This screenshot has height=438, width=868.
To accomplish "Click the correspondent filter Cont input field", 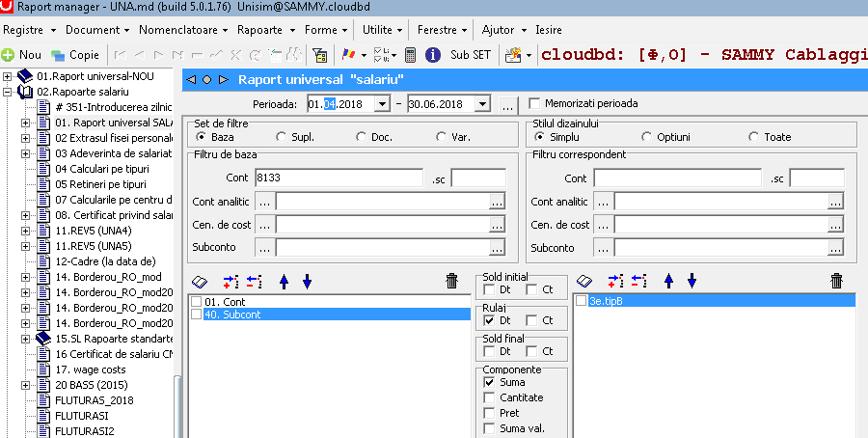I will pyautogui.click(x=678, y=178).
